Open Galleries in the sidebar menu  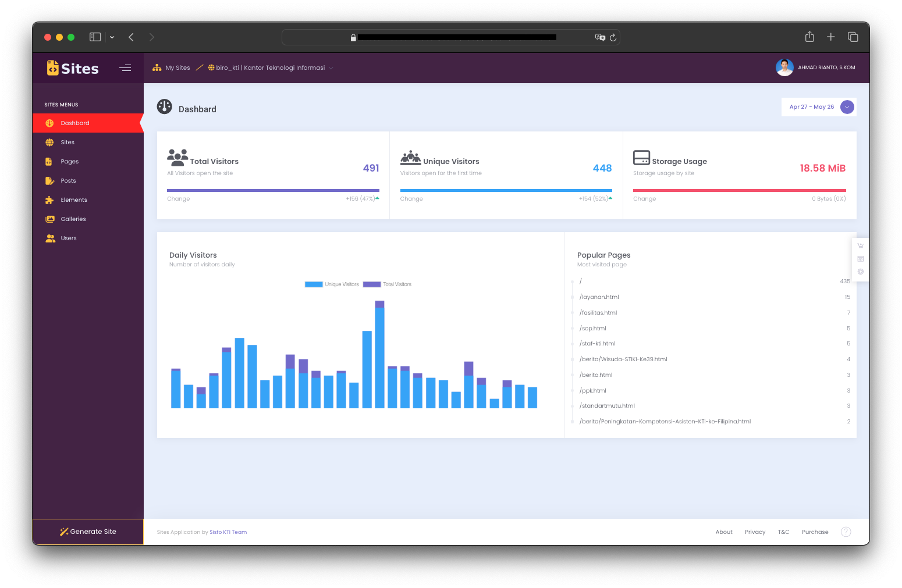[x=73, y=219]
